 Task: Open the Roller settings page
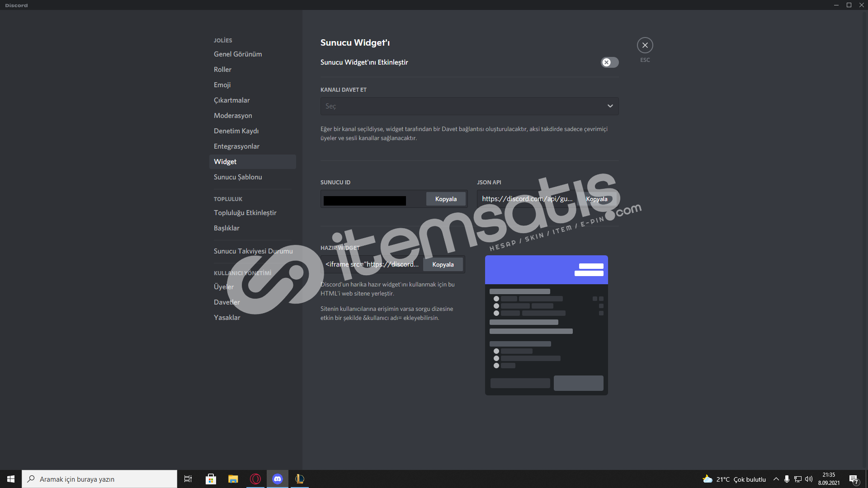pyautogui.click(x=252, y=70)
